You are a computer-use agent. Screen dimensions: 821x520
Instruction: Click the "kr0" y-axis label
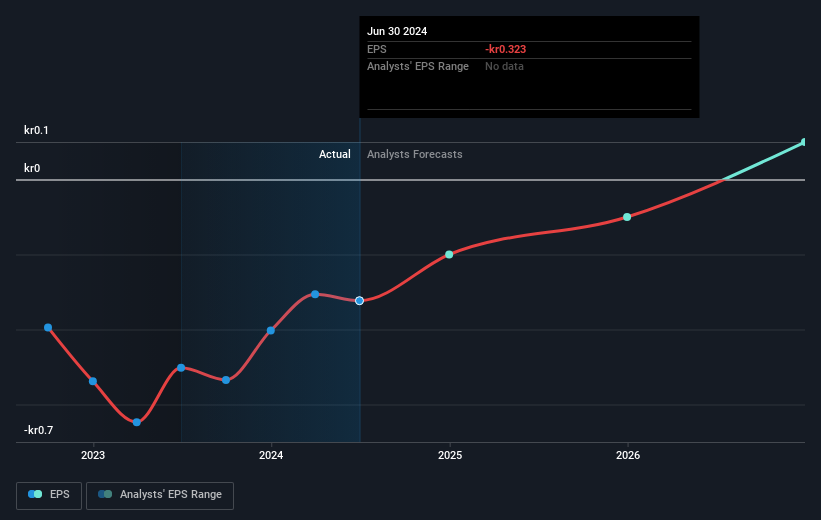(32, 168)
